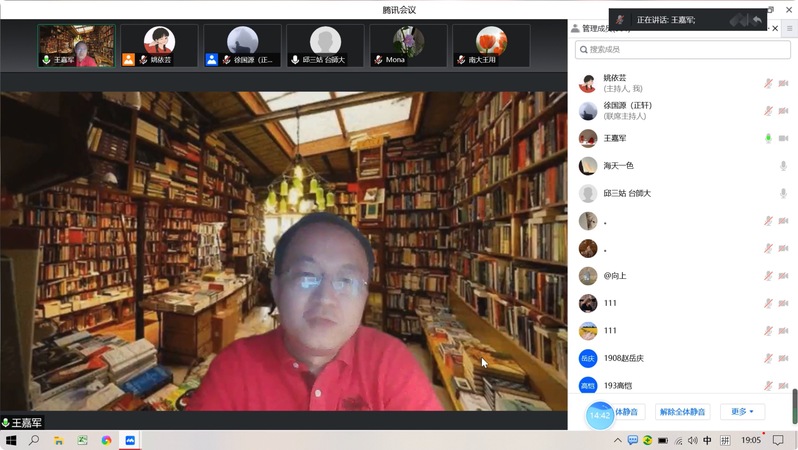
Task: Toggle 王嘉军's green active microphone icon
Action: [x=768, y=138]
